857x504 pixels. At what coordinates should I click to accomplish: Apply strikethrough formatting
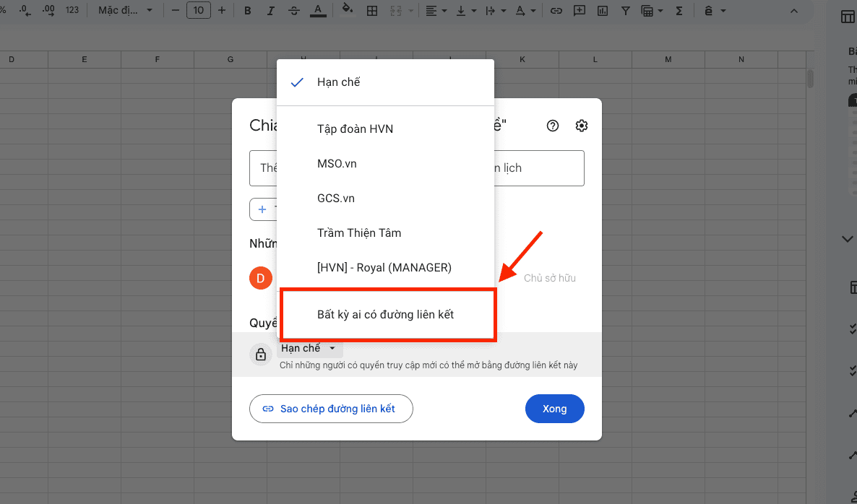click(294, 11)
